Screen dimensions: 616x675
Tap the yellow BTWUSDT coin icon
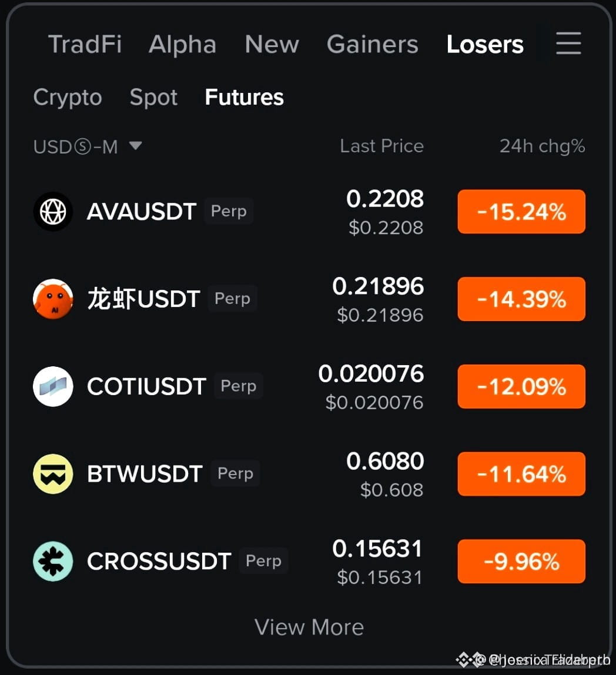(53, 473)
